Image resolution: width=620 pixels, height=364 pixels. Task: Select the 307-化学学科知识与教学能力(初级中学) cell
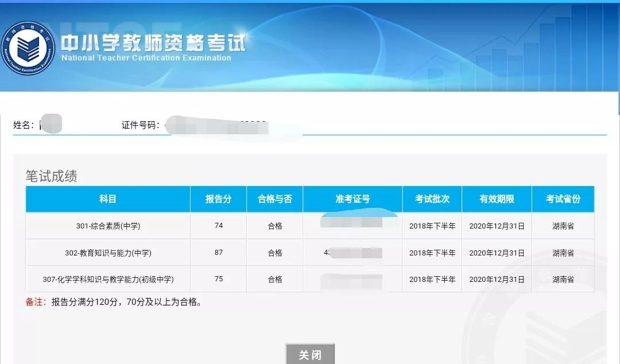pyautogui.click(x=108, y=280)
